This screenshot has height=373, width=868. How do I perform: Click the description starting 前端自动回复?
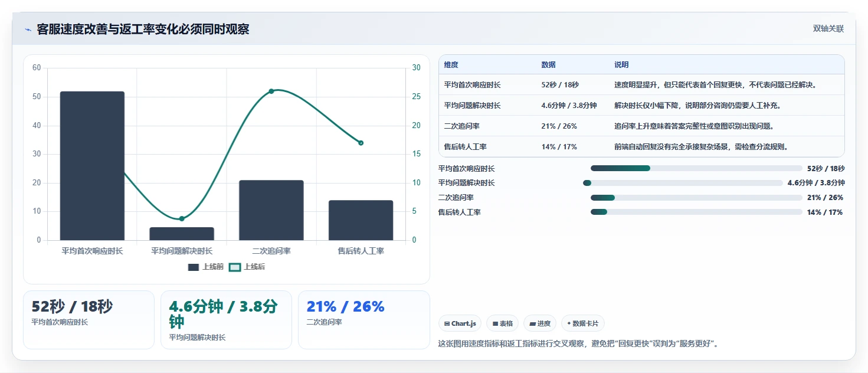coord(701,147)
